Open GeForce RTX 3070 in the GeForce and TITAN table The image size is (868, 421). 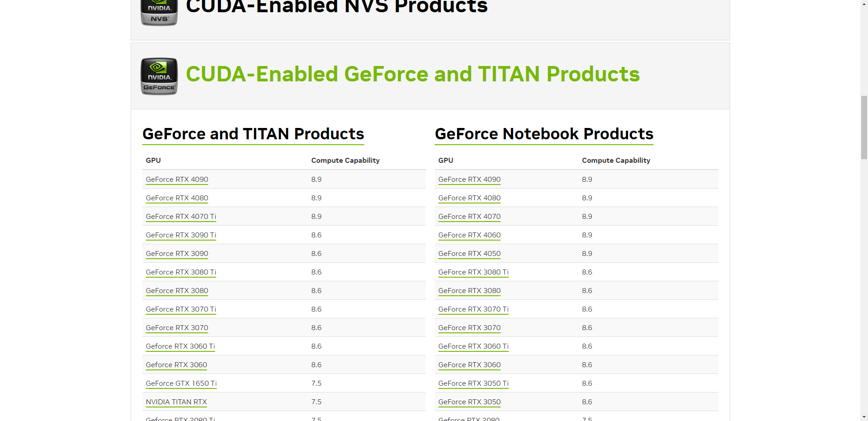point(177,327)
